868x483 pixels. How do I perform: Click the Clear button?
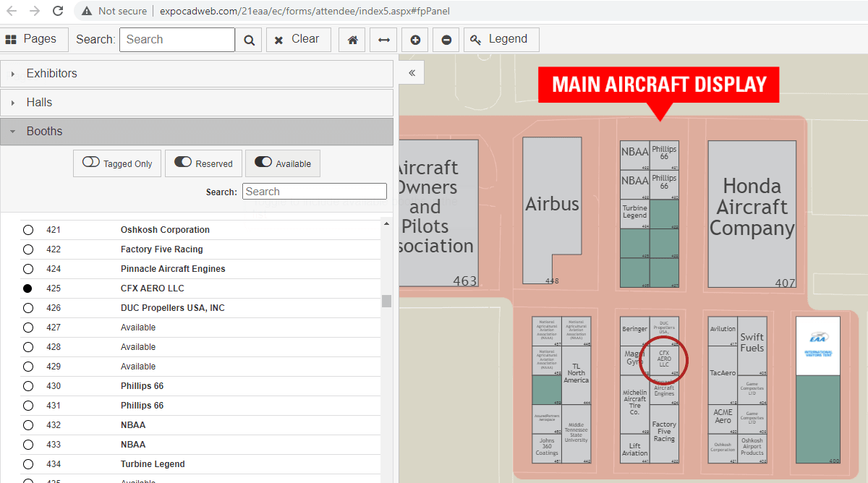tap(298, 40)
